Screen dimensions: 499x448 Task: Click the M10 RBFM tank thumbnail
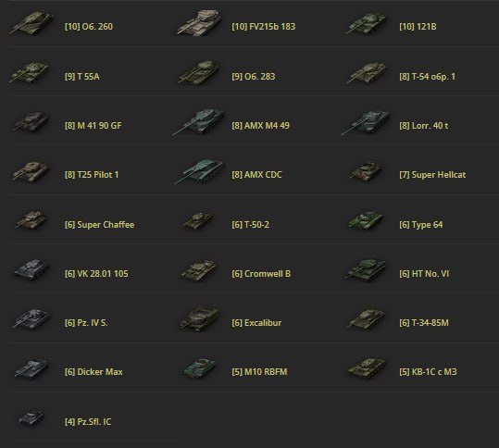199,368
